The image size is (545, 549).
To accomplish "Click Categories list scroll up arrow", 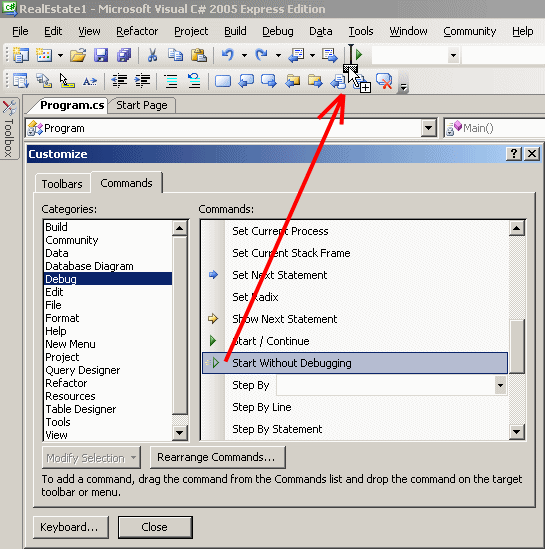I will click(x=180, y=228).
